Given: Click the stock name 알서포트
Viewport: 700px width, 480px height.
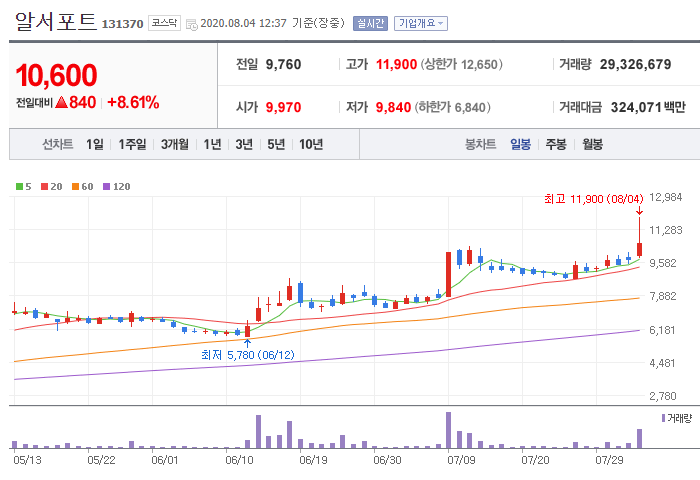Looking at the screenshot, I should [x=56, y=21].
